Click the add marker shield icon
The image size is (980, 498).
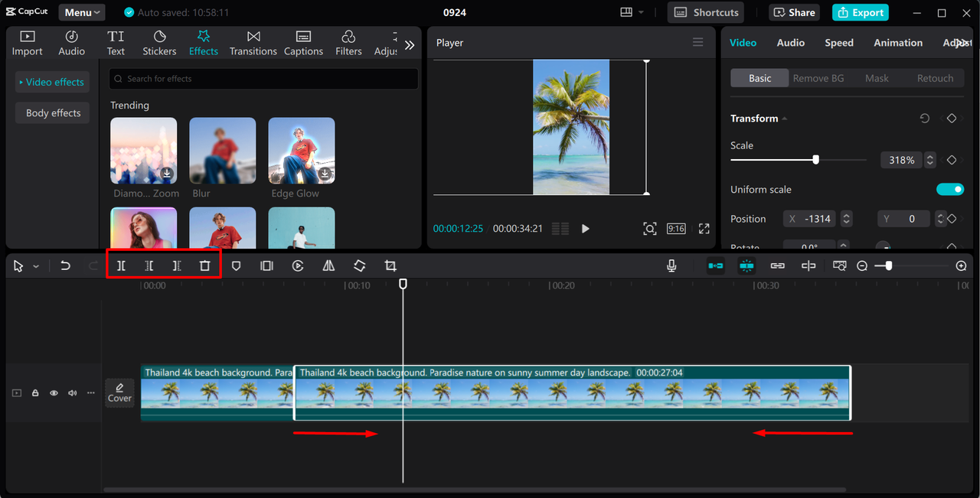(x=236, y=265)
